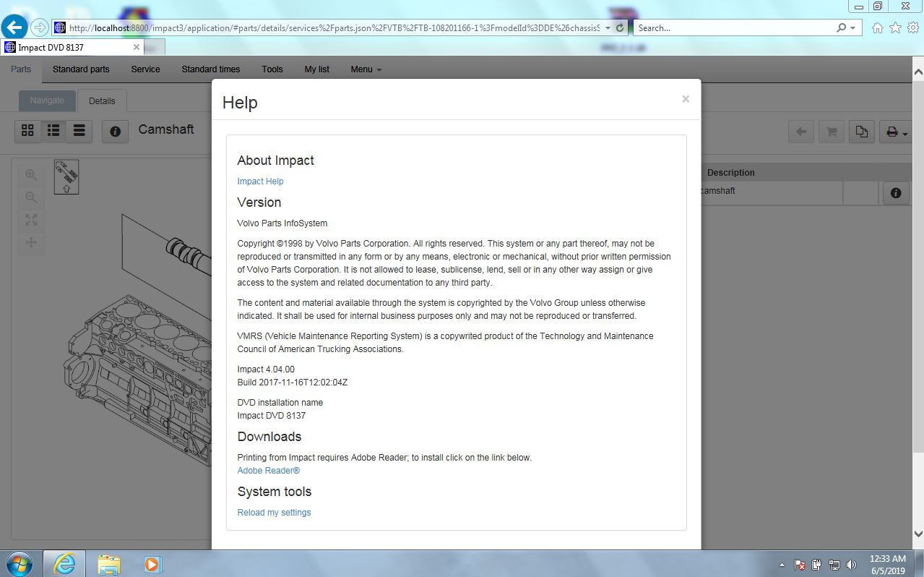924x577 pixels.
Task: Click the shopping cart button
Action: pos(832,132)
